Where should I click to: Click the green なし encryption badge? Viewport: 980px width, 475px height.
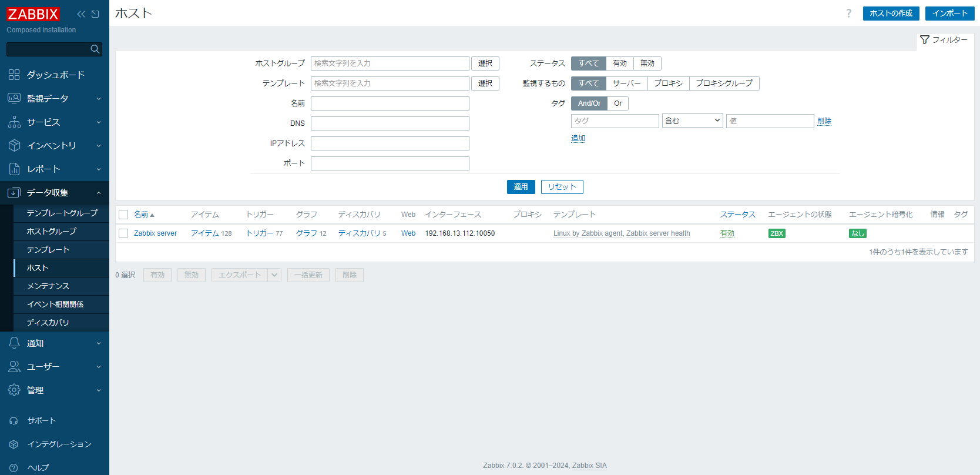tap(858, 233)
